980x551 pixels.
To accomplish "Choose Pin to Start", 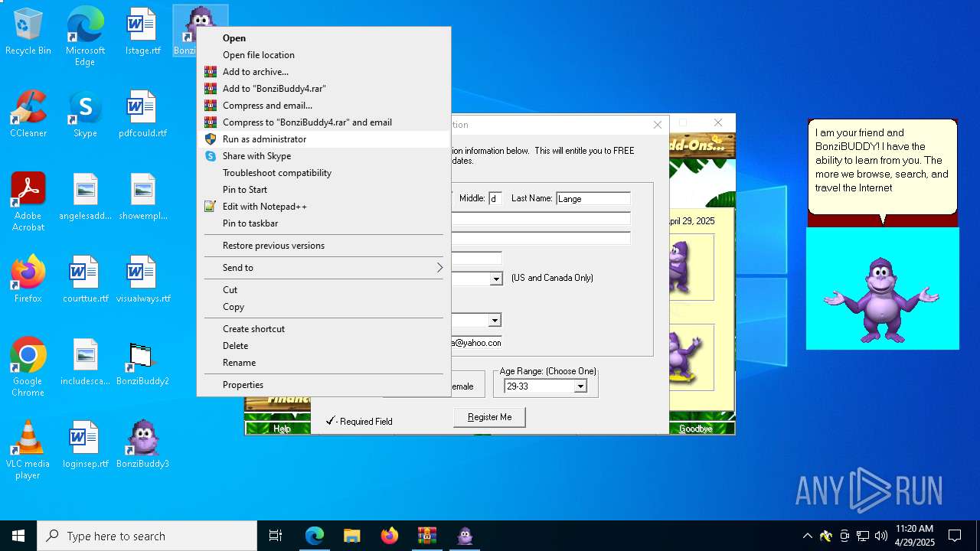I will point(323,190).
